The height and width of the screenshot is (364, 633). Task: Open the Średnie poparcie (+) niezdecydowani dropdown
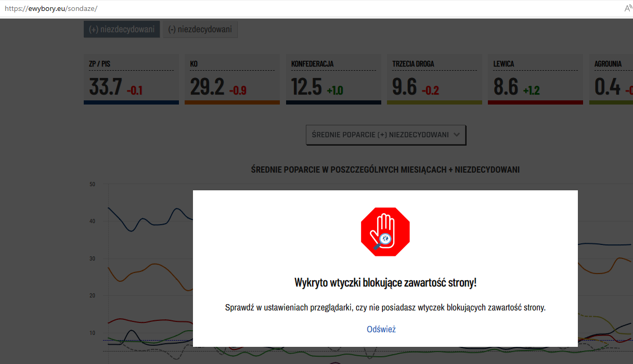point(385,135)
